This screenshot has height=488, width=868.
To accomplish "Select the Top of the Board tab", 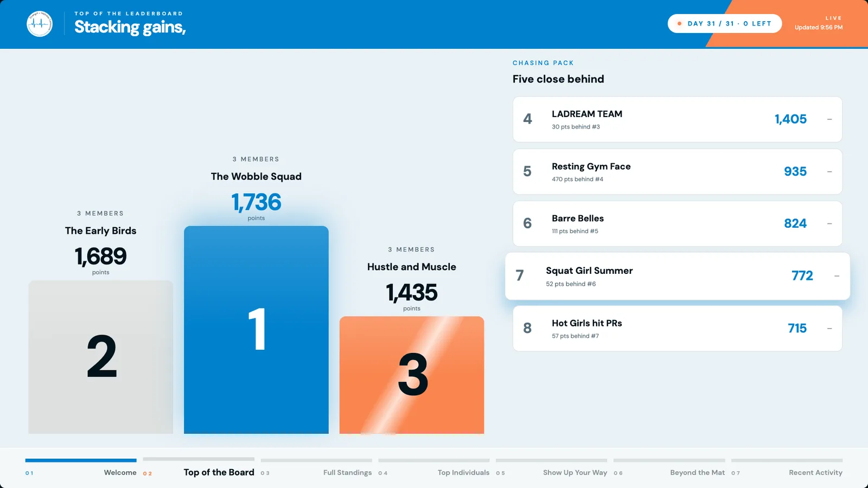I will [x=199, y=468].
